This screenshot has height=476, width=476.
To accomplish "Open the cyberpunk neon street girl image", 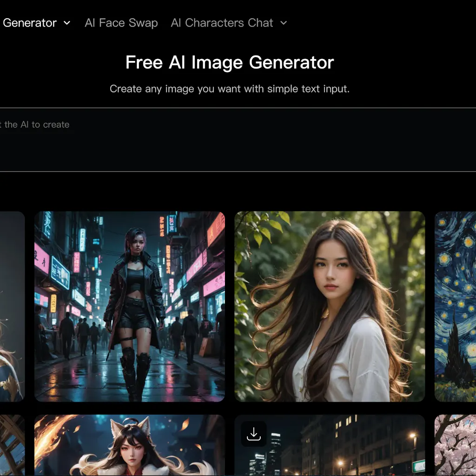I will [130, 306].
